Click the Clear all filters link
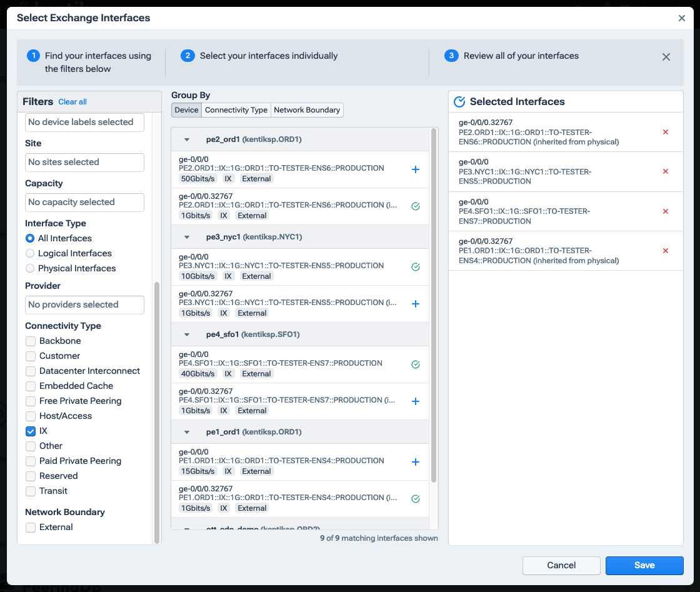This screenshot has height=592, width=700. (x=72, y=101)
